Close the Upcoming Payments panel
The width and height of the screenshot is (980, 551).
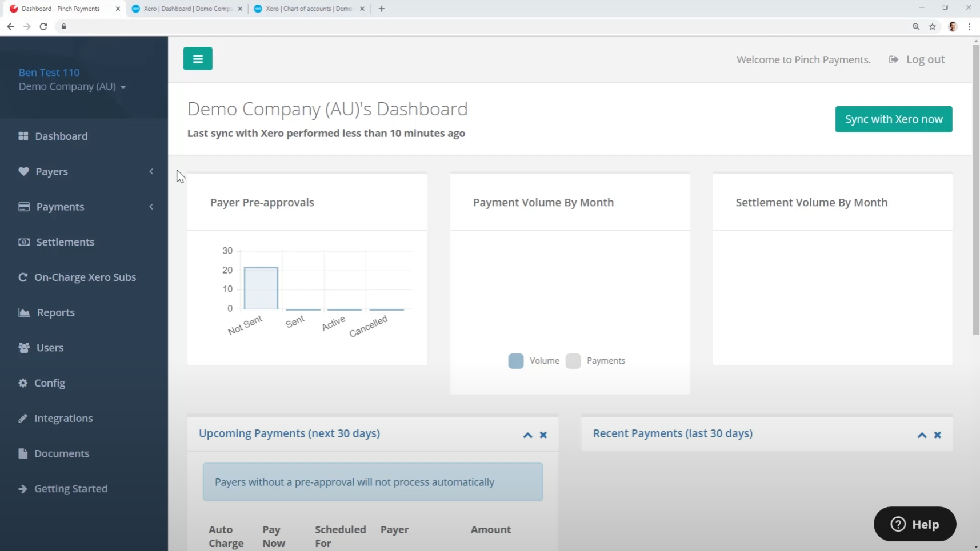[543, 435]
